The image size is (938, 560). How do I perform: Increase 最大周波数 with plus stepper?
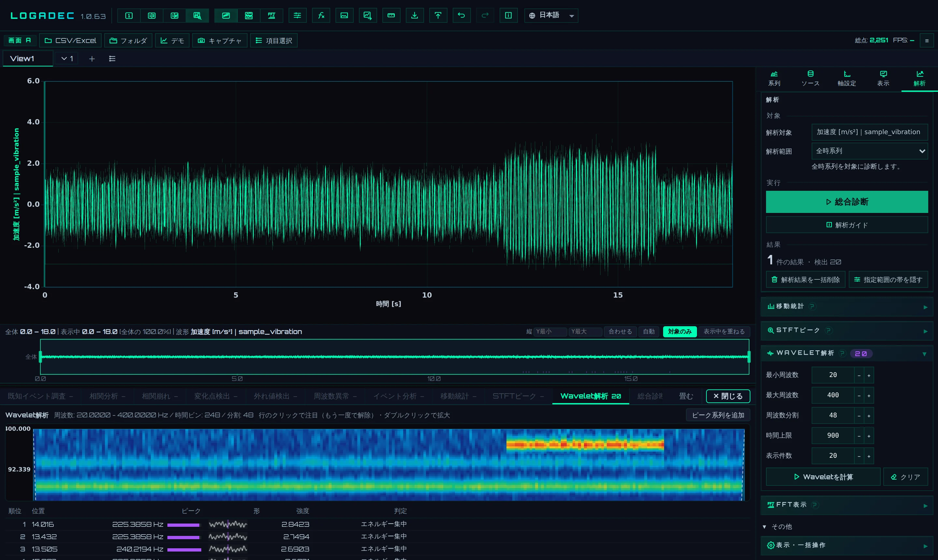(x=869, y=396)
